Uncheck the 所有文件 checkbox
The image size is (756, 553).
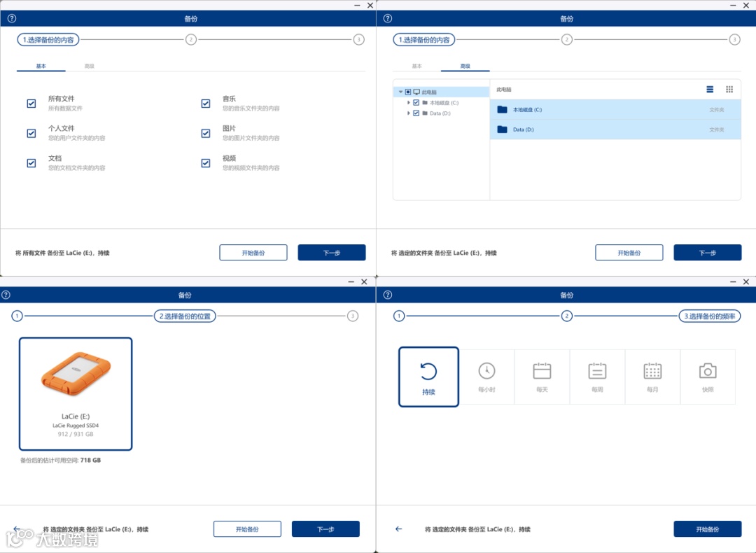[x=31, y=103]
